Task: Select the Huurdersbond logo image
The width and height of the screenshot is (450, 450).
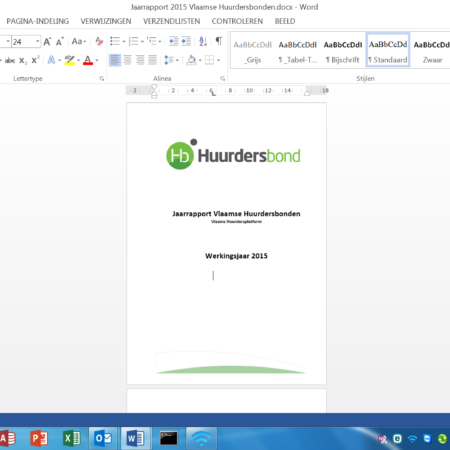Action: coord(233,155)
